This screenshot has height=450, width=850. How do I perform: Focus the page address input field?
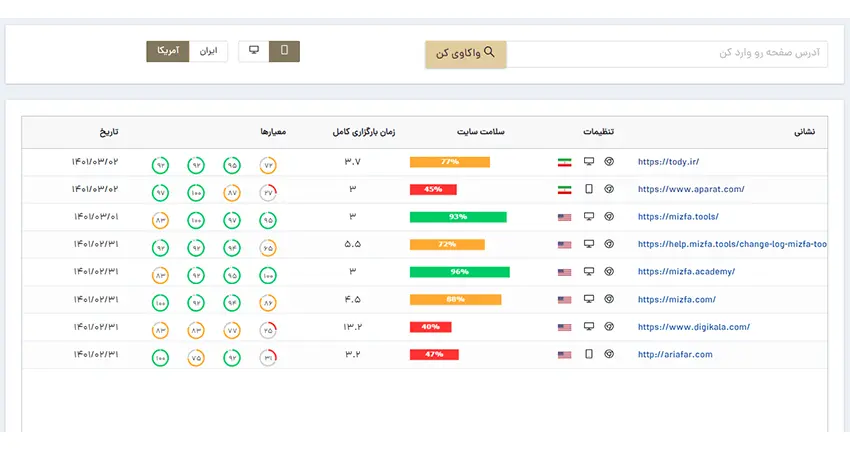(667, 54)
